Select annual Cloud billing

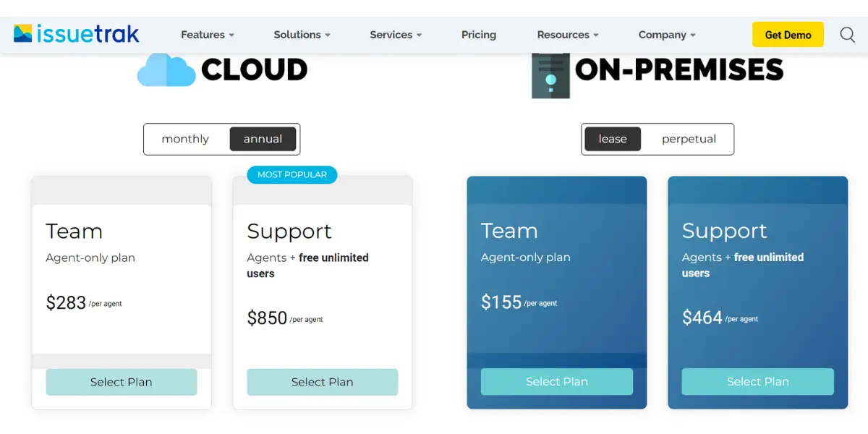[263, 139]
